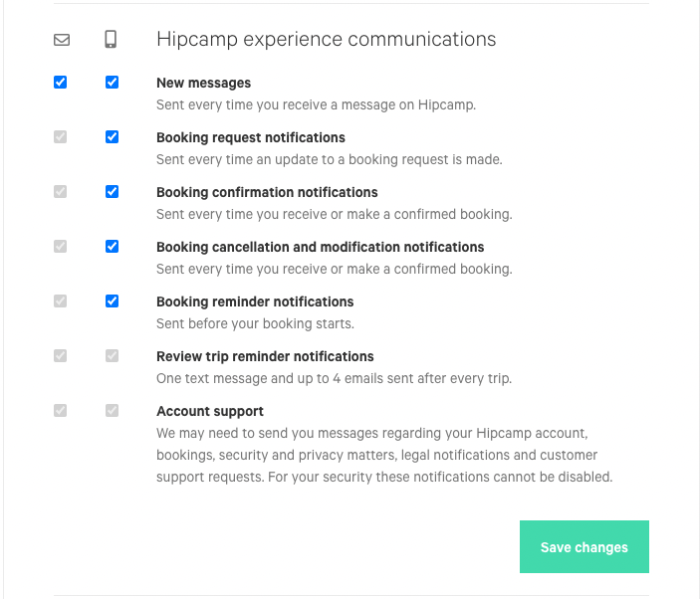The image size is (700, 599).
Task: Click disabled phone checkbox for Review trip reminder
Action: (113, 356)
